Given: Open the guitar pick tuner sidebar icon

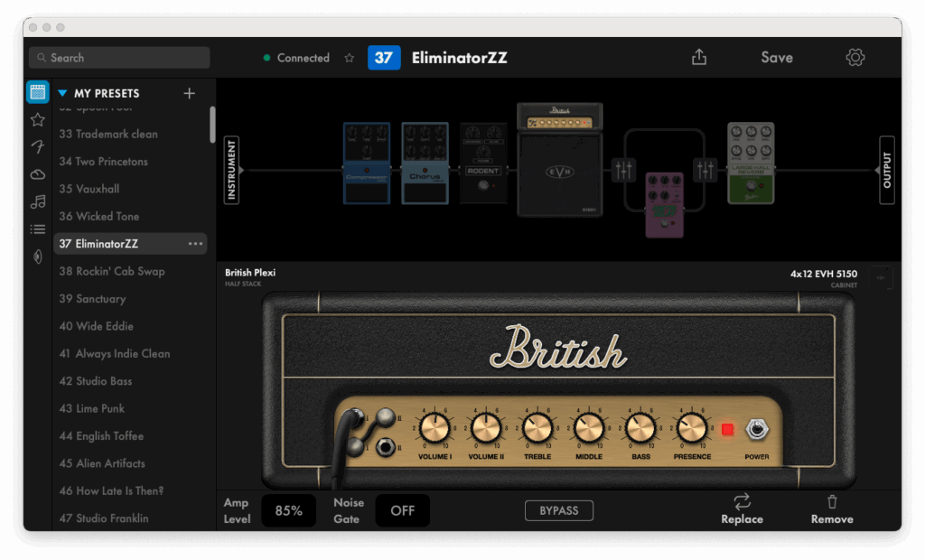Looking at the screenshot, I should 38,257.
